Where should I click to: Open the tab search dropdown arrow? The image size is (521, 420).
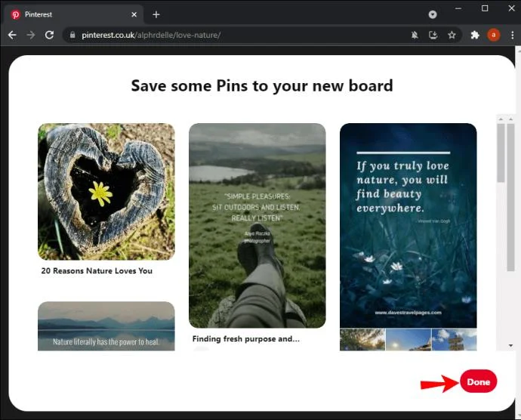coord(433,14)
